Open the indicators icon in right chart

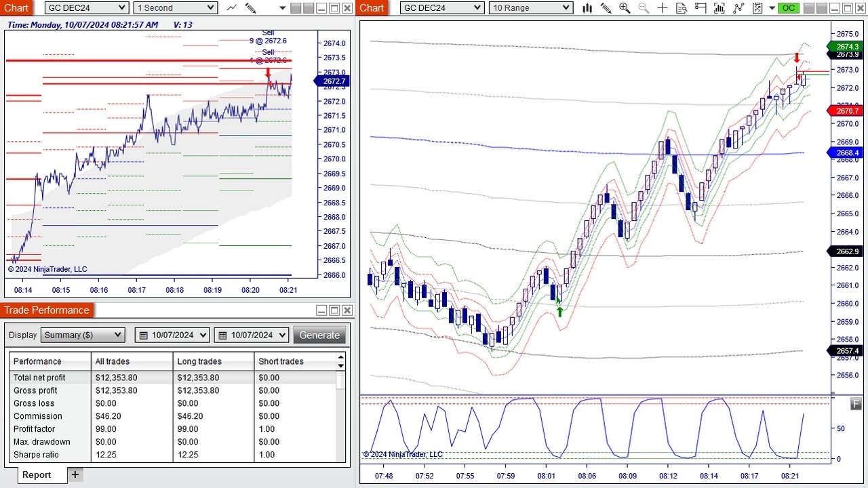(x=719, y=8)
